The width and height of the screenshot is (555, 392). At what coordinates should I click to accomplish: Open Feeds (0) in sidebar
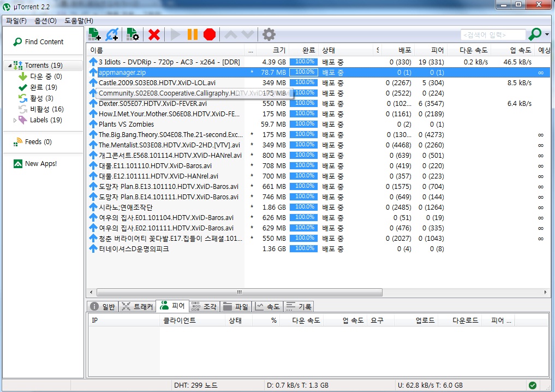32,142
